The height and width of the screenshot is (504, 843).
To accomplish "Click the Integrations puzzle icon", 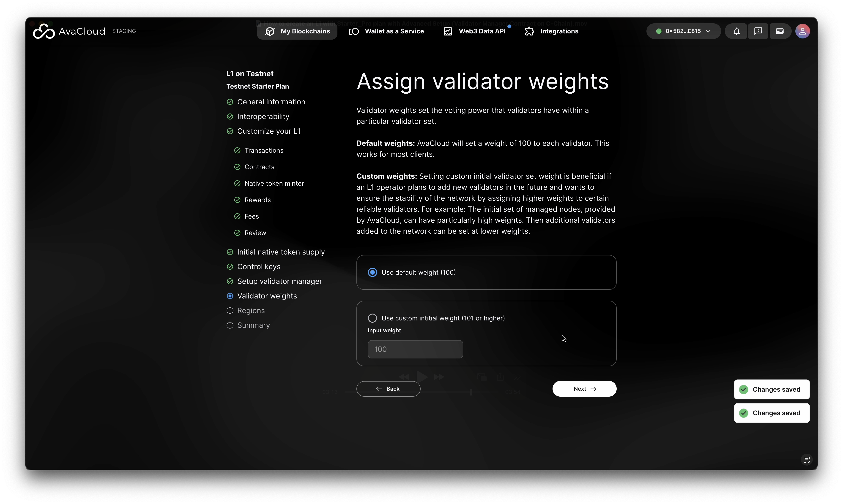I will [x=529, y=31].
